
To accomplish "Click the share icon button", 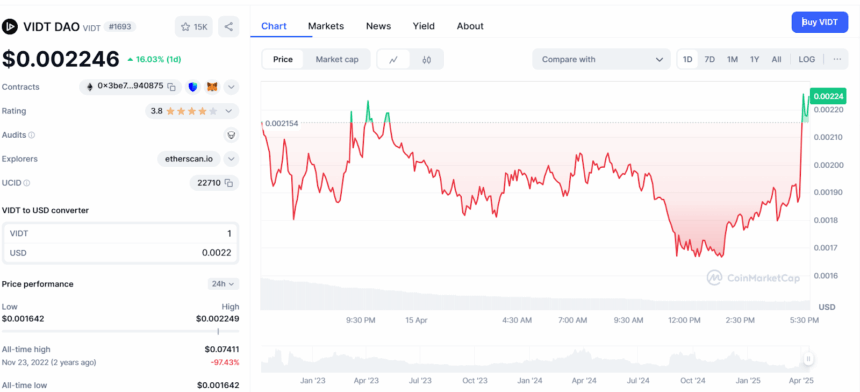I will click(229, 27).
